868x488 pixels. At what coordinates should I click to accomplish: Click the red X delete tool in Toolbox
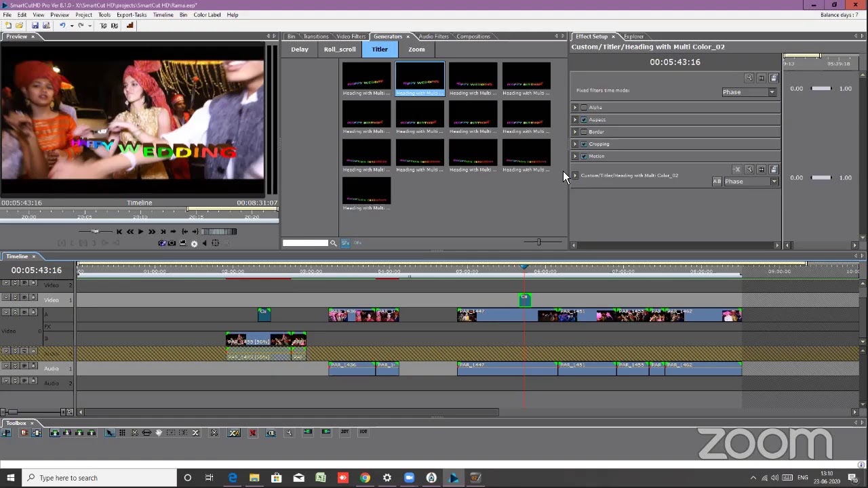coord(252,432)
